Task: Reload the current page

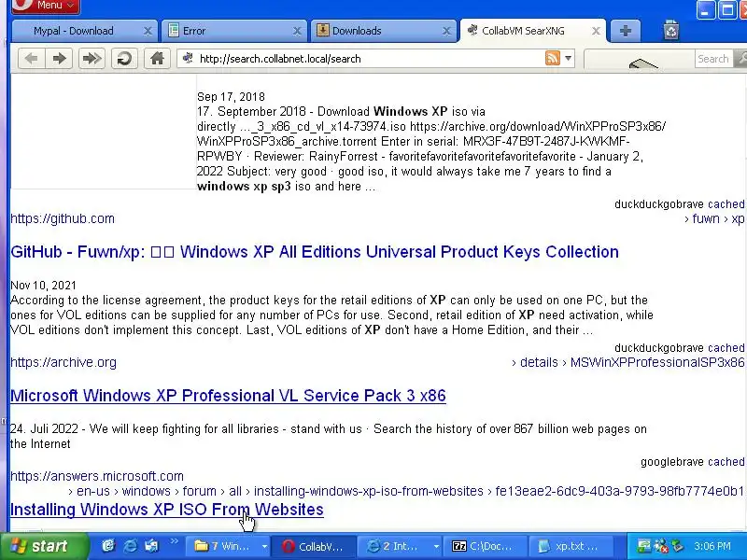Action: click(x=124, y=59)
